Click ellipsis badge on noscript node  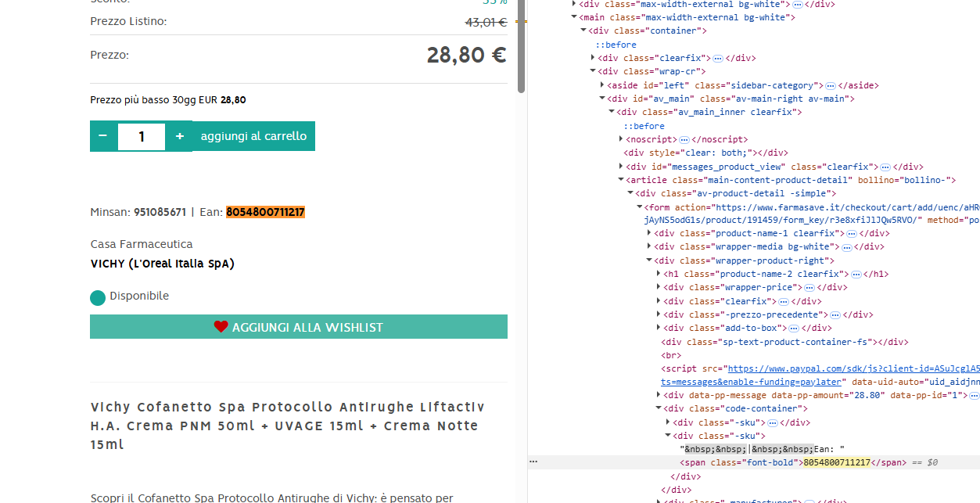(x=684, y=139)
